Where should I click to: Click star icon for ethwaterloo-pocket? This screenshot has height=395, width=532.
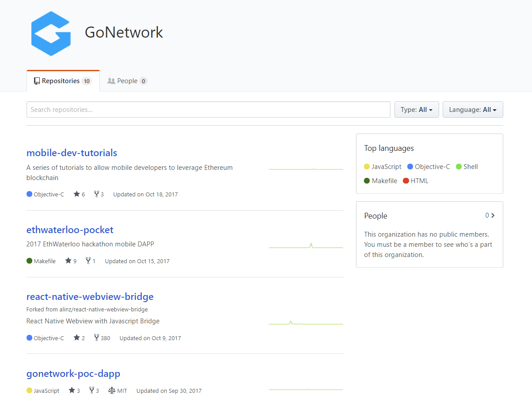pyautogui.click(x=68, y=261)
